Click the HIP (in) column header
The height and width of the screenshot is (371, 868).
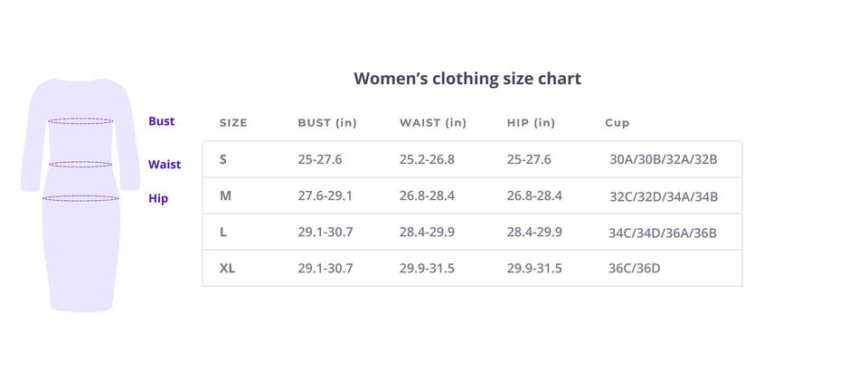[x=531, y=123]
